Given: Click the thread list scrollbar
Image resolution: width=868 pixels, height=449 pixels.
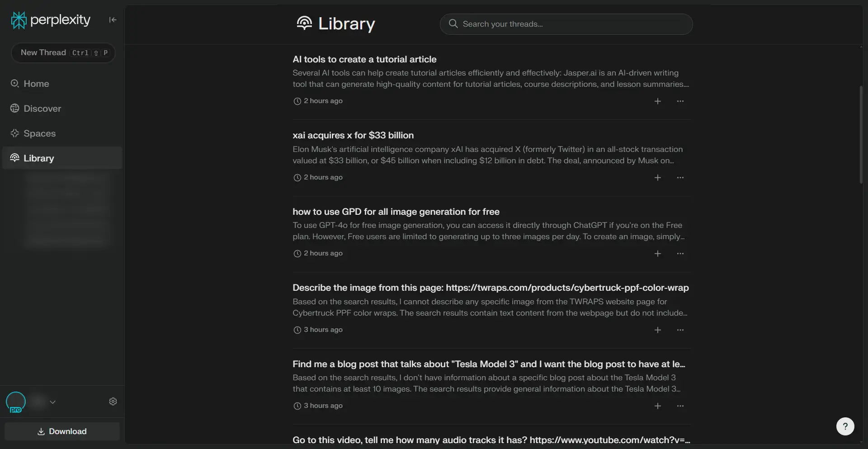Looking at the screenshot, I should 861,134.
